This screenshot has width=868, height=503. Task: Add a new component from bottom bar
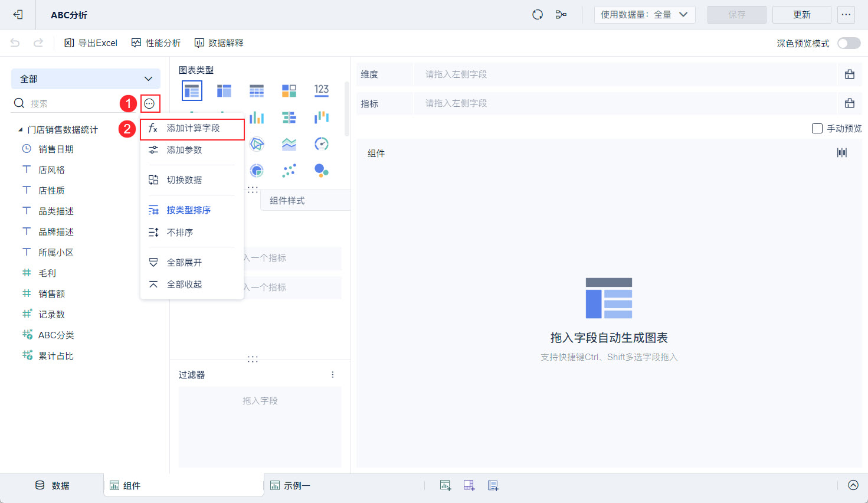[446, 485]
